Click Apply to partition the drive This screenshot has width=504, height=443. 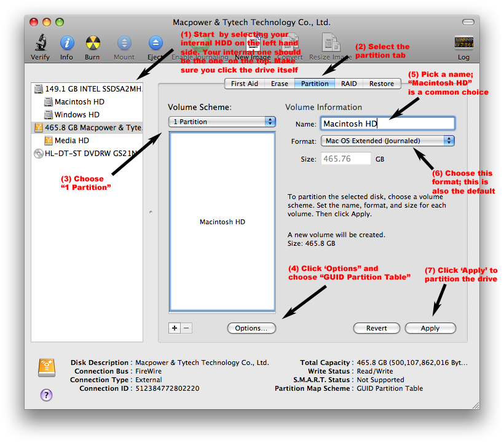[x=430, y=328]
